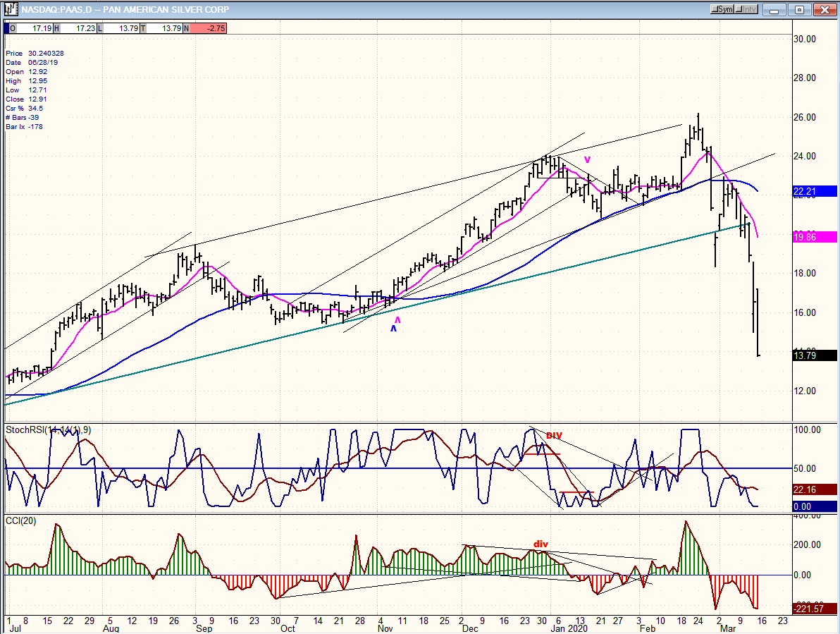Viewport: 840px width, 634px height.
Task: Close the Pan American Silver chart
Action: pyautogui.click(x=822, y=10)
